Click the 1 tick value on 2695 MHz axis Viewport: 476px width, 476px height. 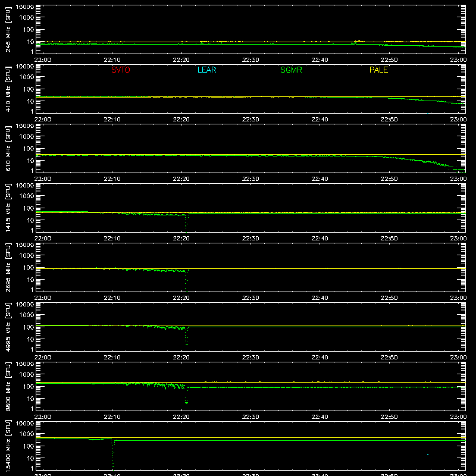click(x=33, y=290)
